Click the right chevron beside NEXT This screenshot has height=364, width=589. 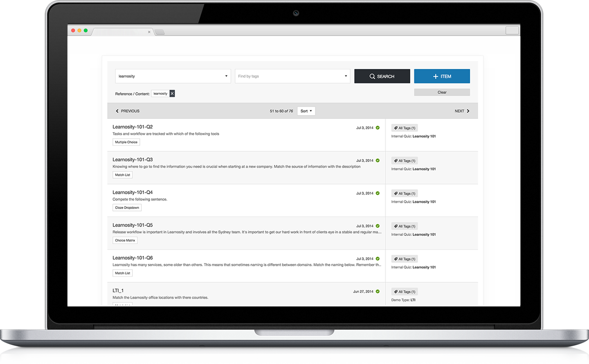[468, 111]
